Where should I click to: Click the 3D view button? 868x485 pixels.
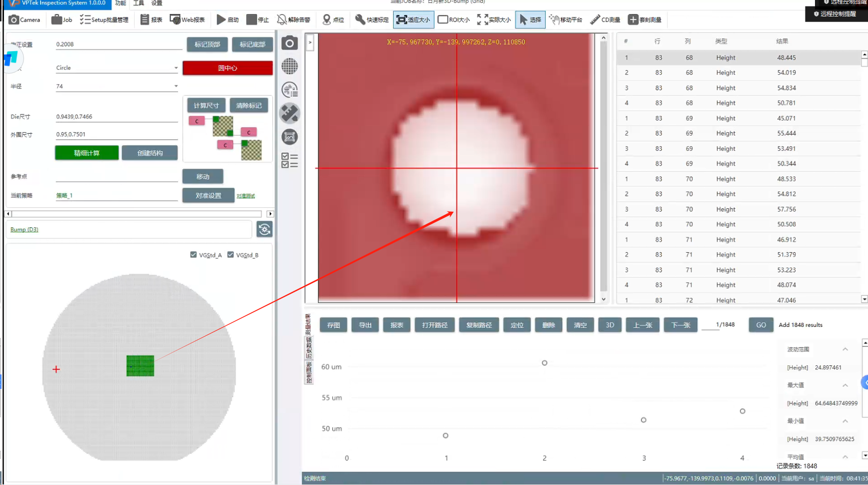(x=610, y=325)
